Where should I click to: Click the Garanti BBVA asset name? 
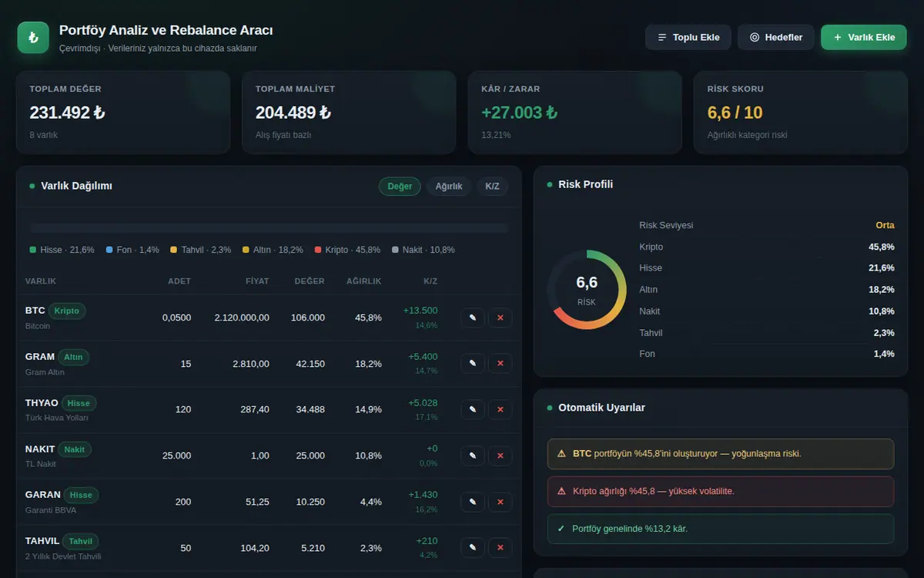51,510
